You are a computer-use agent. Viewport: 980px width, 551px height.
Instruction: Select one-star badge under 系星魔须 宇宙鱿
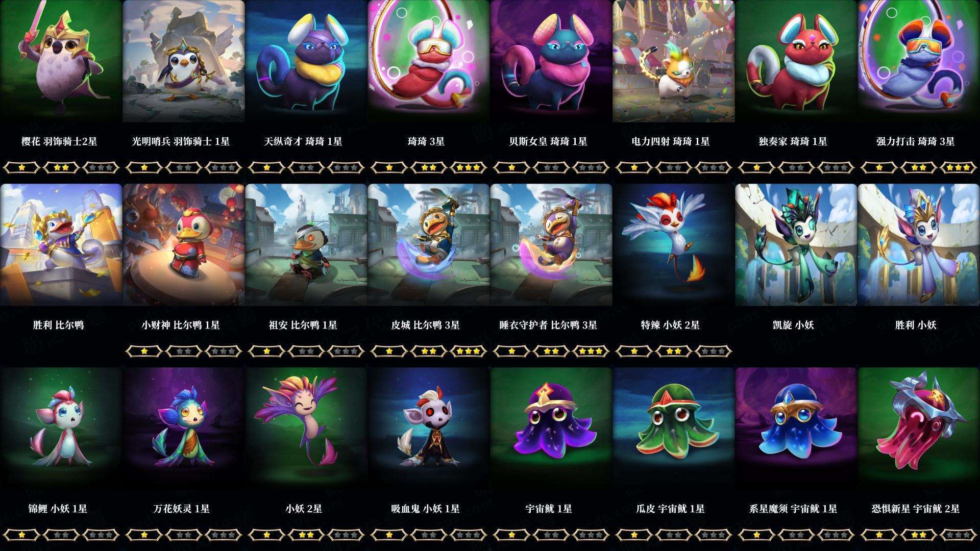click(x=756, y=535)
